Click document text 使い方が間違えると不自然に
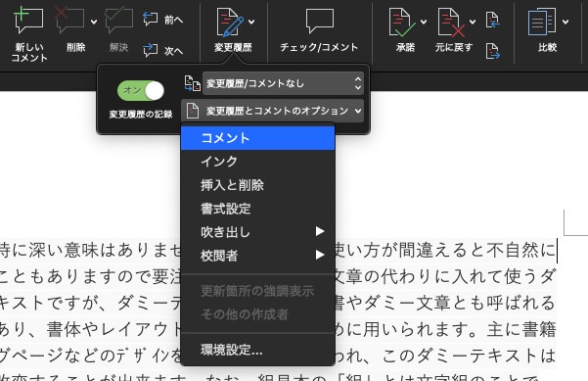 tap(445, 251)
